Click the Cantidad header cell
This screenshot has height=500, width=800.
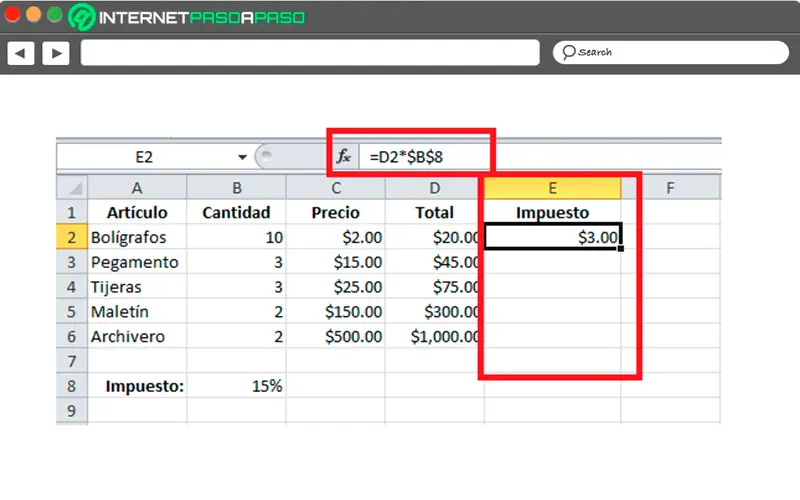(236, 212)
